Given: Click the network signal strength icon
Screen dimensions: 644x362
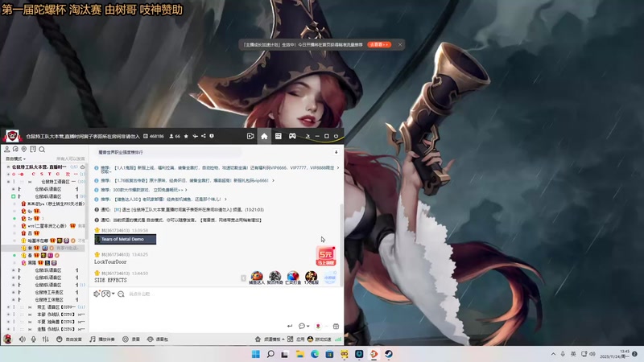Looking at the screenshot, I should click(338, 339).
